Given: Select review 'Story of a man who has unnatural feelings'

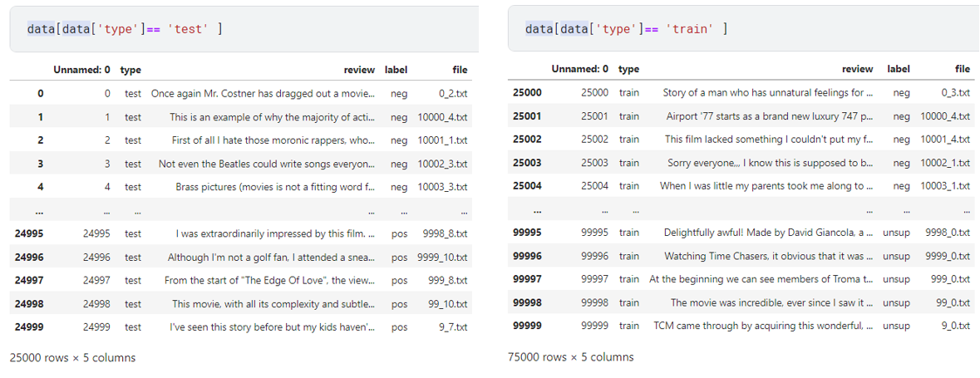Looking at the screenshot, I should 768,92.
